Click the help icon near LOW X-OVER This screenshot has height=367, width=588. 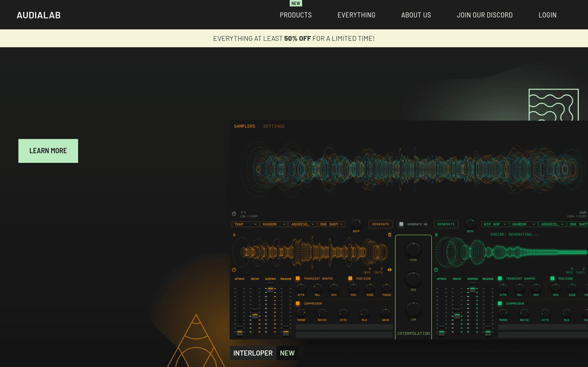[x=234, y=214]
